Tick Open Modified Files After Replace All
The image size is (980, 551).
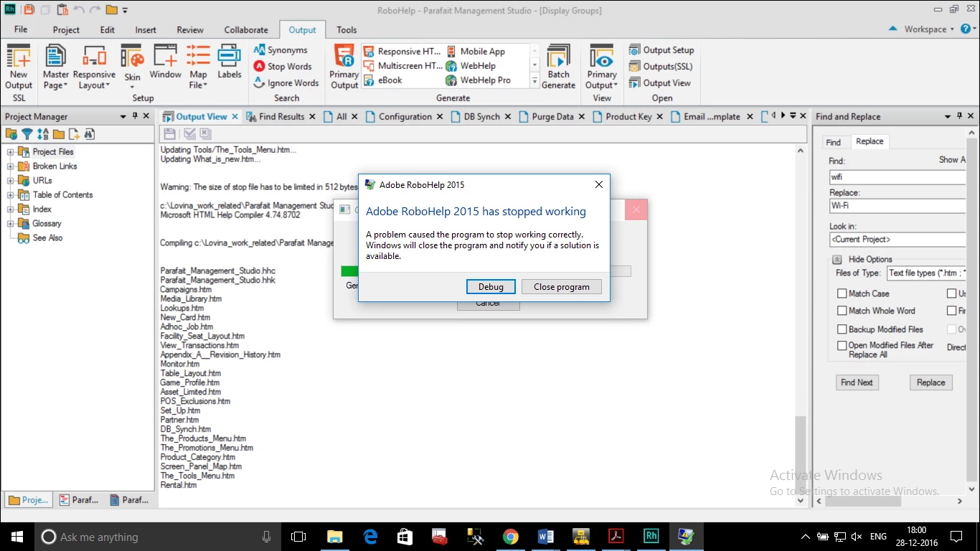[842, 346]
